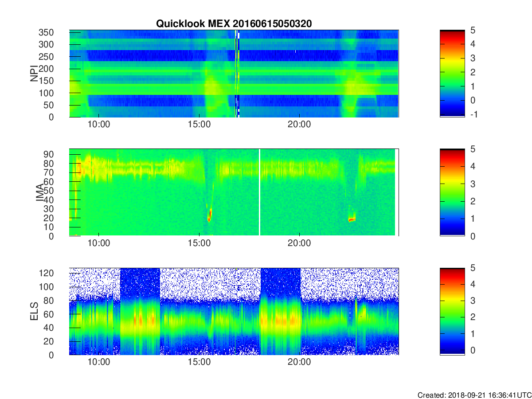Viewport: 532px width, 399px height.
Task: Click the title 'Quicklook MEX 20160615050320'
Action: coord(234,23)
